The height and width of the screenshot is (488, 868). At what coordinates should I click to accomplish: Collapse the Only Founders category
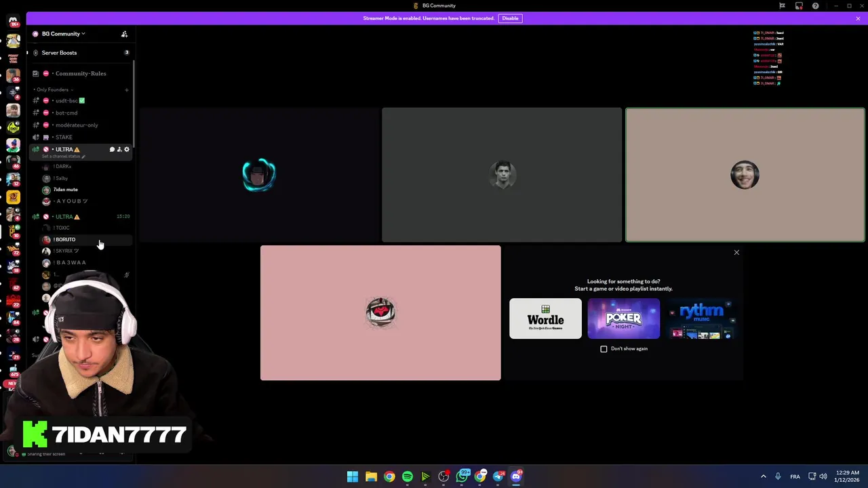[x=54, y=89]
